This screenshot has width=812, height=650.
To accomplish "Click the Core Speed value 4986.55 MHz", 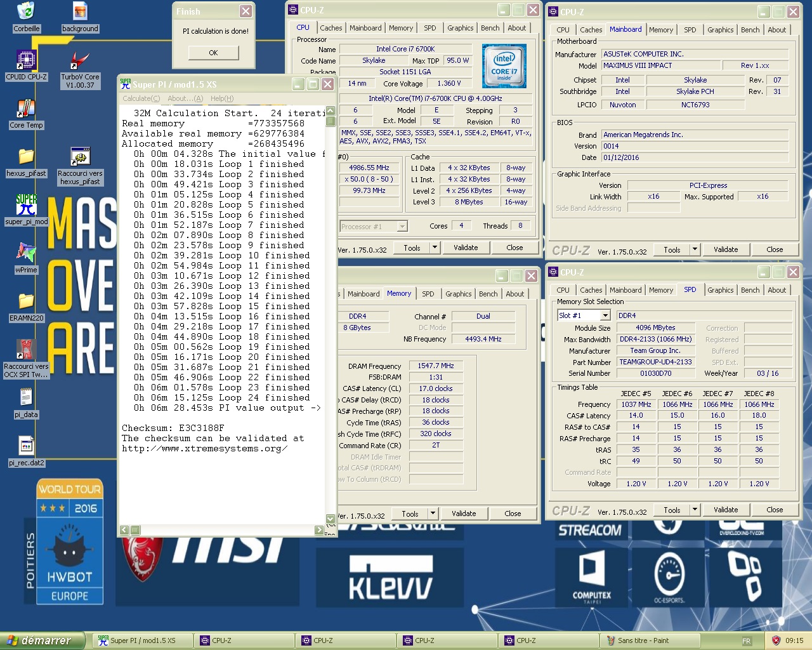I will (x=369, y=168).
